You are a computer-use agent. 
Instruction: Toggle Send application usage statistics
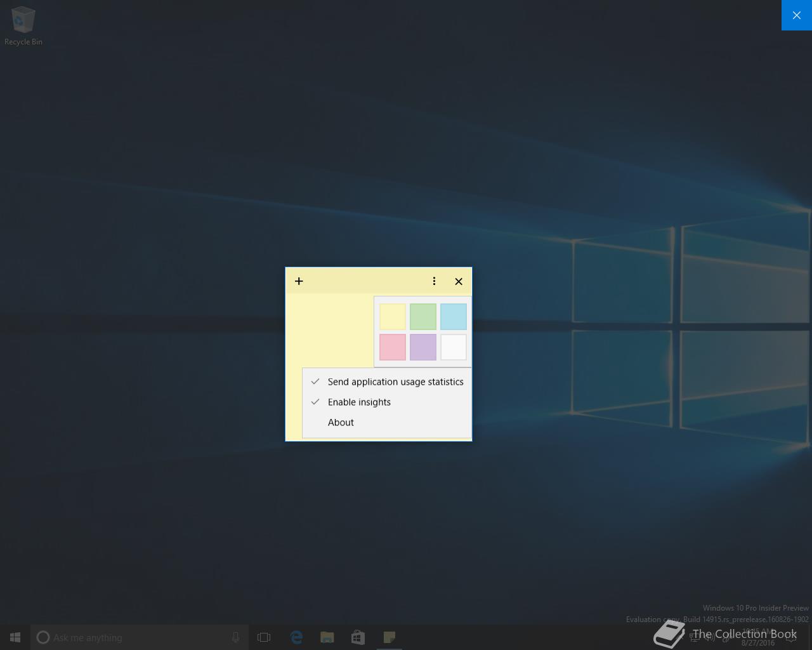tap(387, 381)
